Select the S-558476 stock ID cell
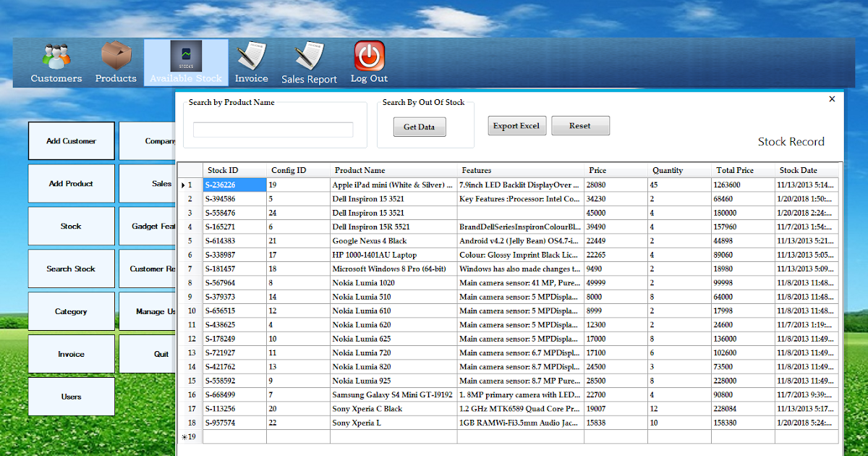 [234, 213]
